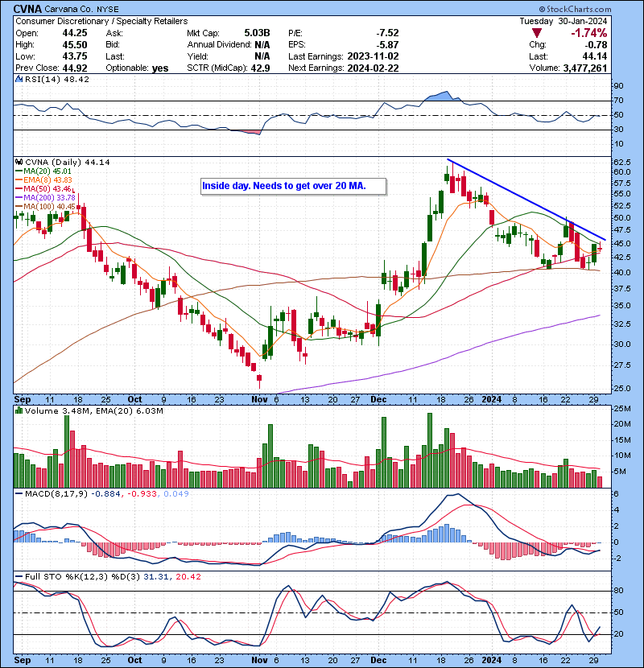Click the MACD legend line marker
Image resolution: width=644 pixels, height=668 pixels.
tap(19, 494)
